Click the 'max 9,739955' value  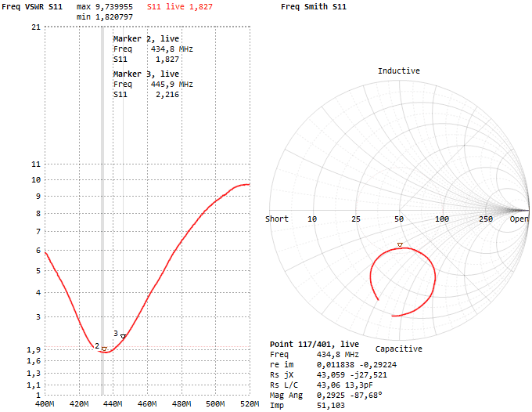pyautogui.click(x=105, y=6)
